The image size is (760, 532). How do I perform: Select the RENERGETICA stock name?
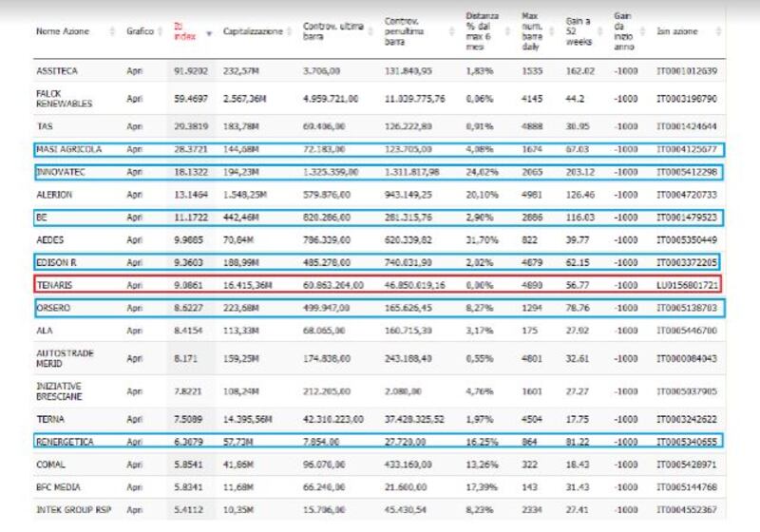tap(65, 442)
